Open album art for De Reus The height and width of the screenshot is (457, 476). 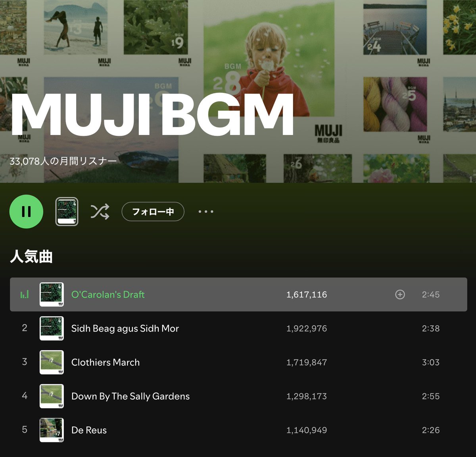(52, 430)
